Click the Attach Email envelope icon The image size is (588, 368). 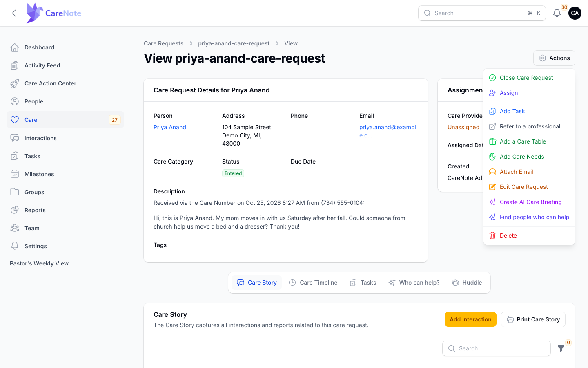[492, 172]
